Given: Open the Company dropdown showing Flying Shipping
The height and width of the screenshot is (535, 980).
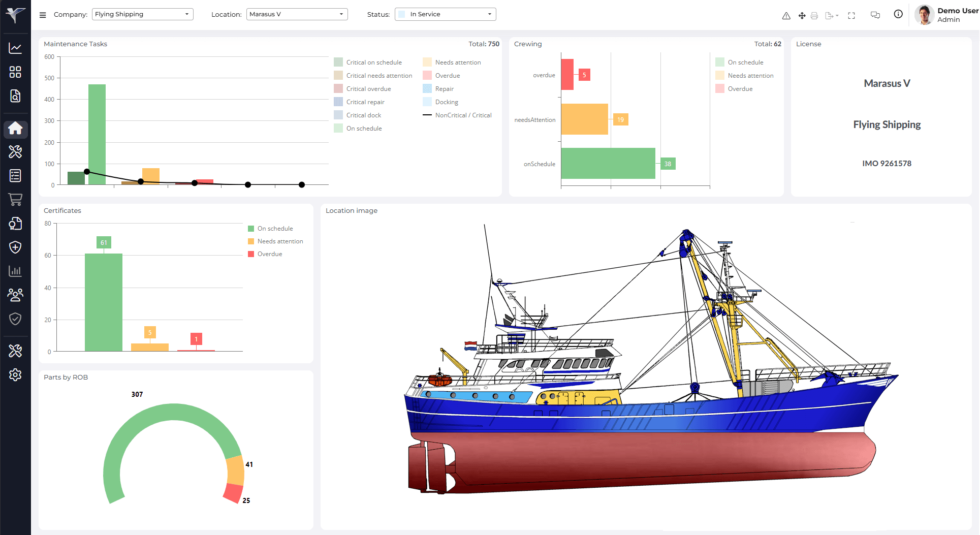Looking at the screenshot, I should click(x=143, y=14).
